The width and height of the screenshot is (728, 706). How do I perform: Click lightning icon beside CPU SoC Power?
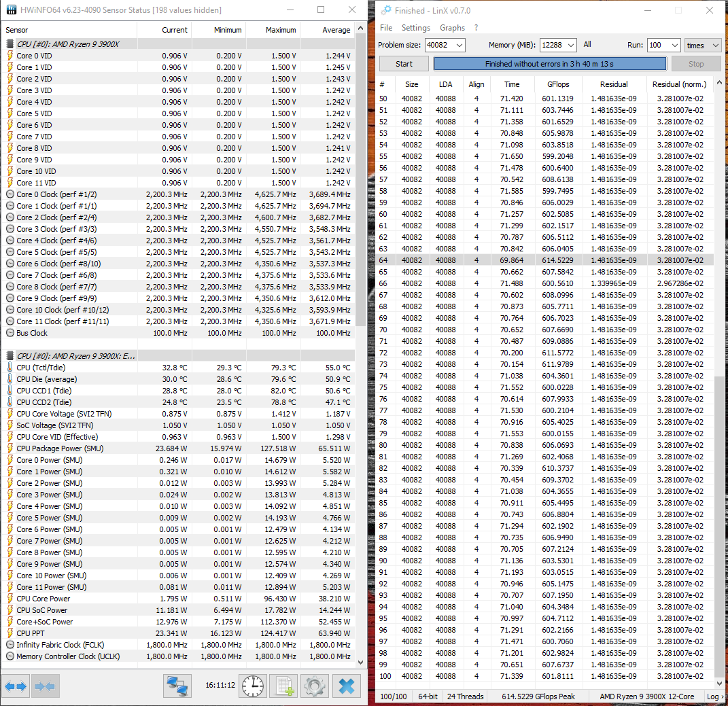pyautogui.click(x=10, y=610)
